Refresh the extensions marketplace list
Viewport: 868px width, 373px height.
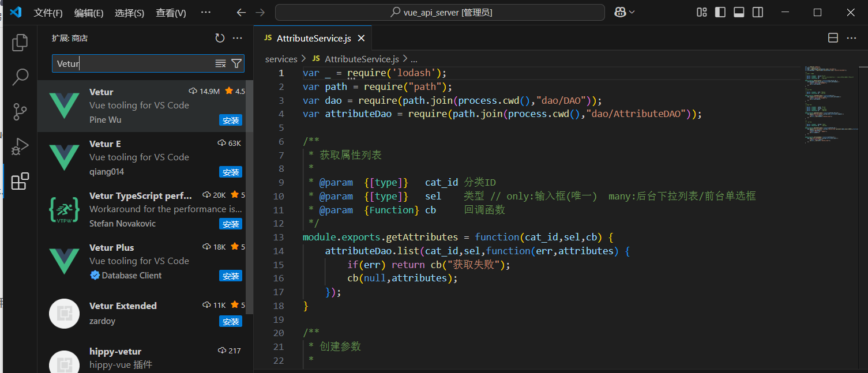220,37
